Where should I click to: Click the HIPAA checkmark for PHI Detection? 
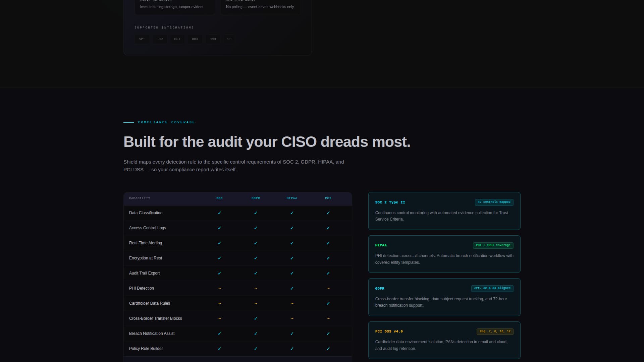(x=292, y=288)
